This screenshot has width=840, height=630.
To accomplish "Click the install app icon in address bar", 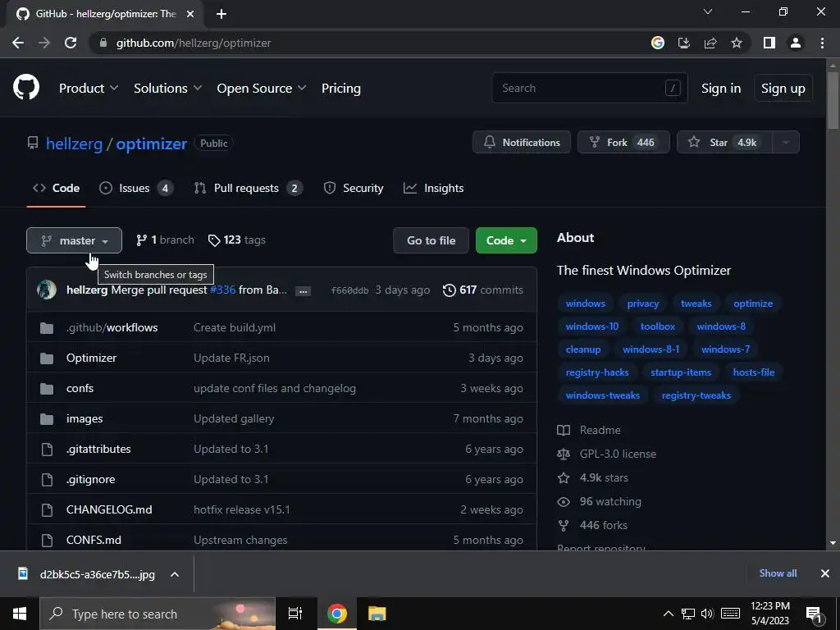I will 684,43.
